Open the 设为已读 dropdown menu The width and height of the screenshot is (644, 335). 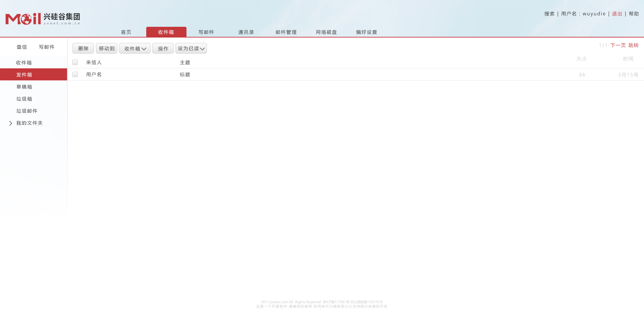(x=191, y=48)
